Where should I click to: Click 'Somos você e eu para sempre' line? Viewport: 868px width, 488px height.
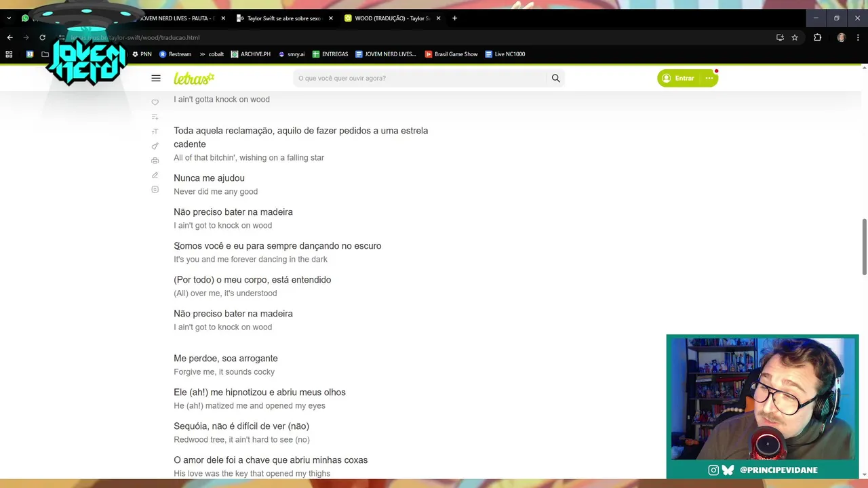coord(277,245)
